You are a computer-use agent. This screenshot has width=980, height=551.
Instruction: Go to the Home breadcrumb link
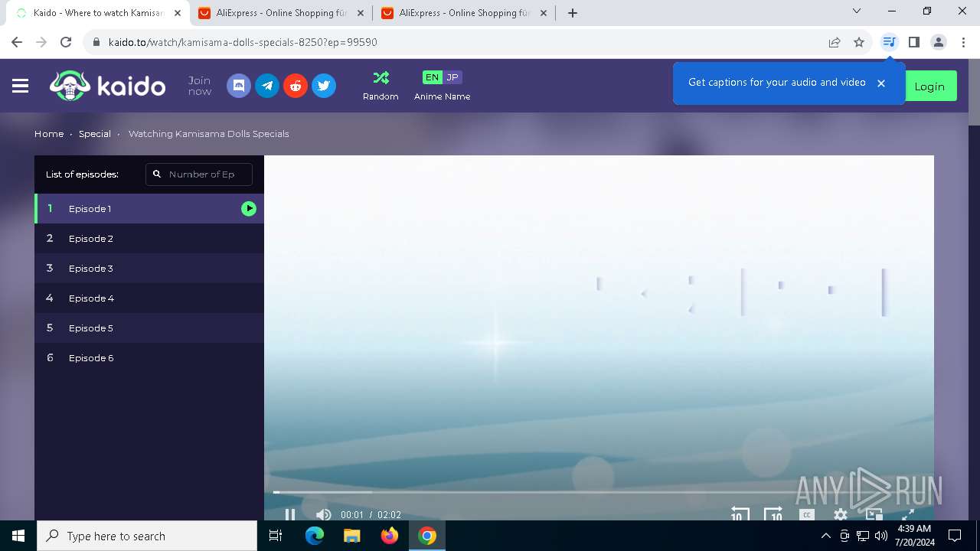pos(49,133)
